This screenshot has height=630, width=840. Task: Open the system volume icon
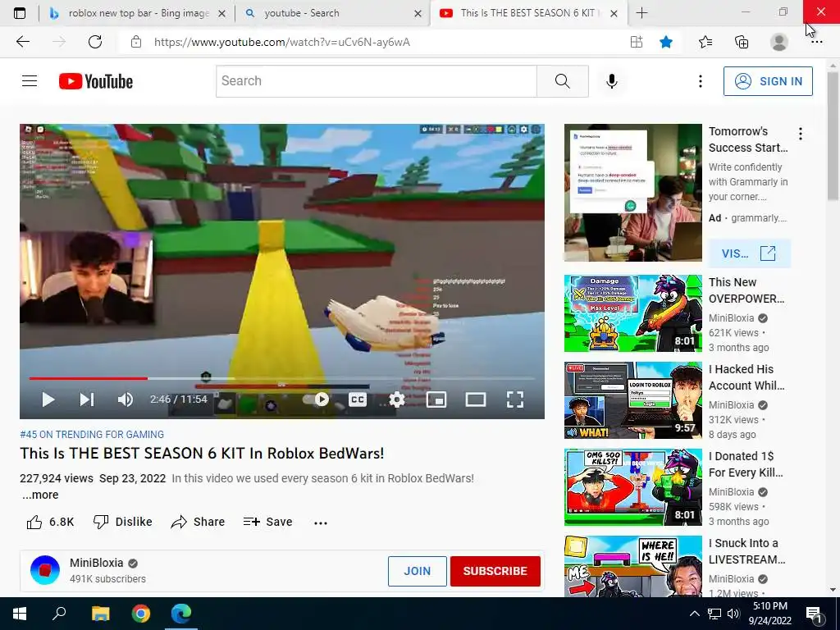pos(733,614)
